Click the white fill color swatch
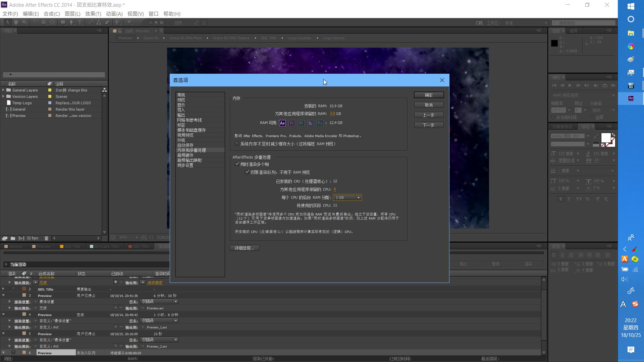 tap(605, 138)
